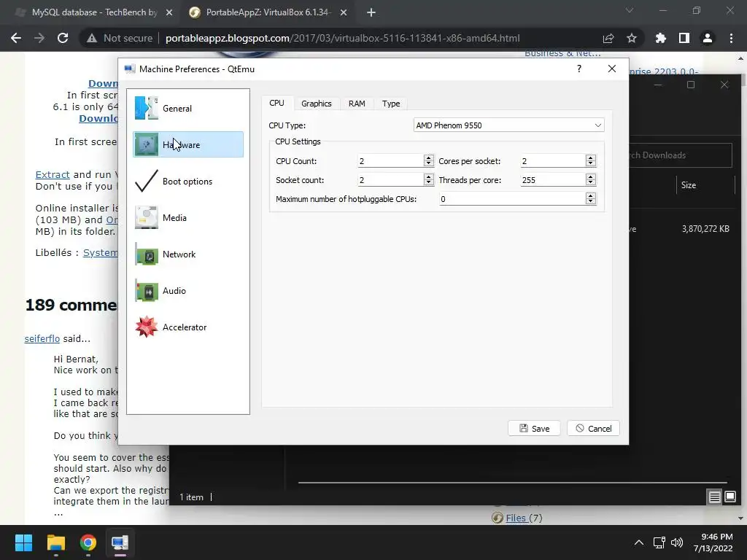
Task: Open seiferflo commenter profile link
Action: point(42,338)
